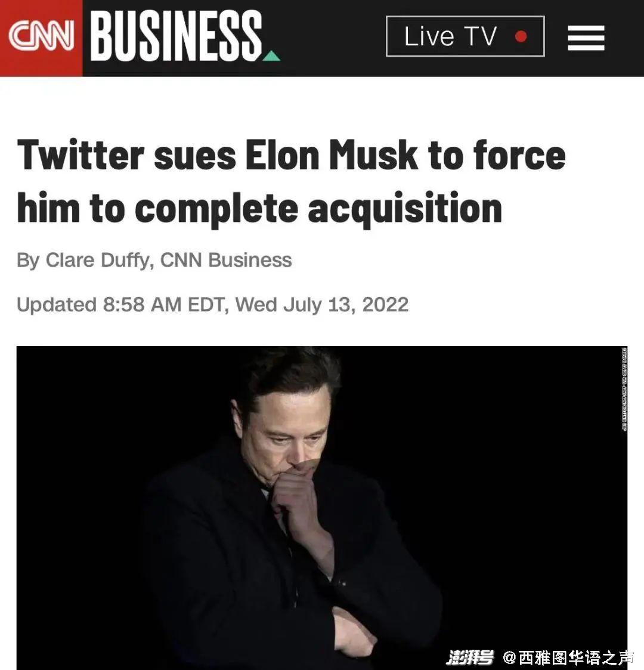Viewport: 644px width, 670px height.
Task: Click the 澎湃号 watermark logo
Action: pos(470,657)
